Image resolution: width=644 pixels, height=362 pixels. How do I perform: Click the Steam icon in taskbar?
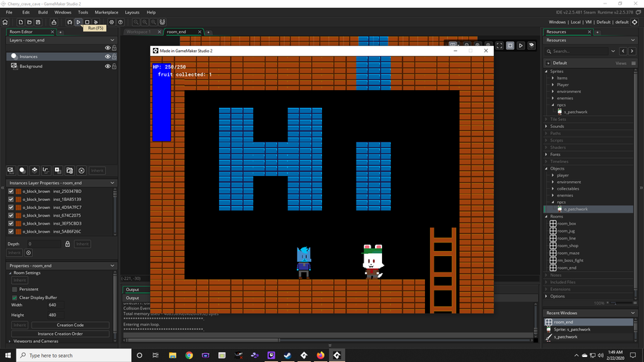pyautogui.click(x=288, y=356)
